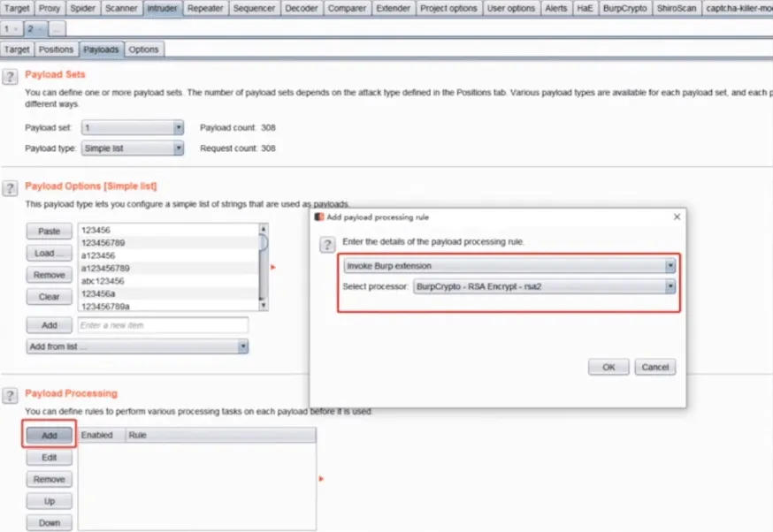This screenshot has width=773, height=532.
Task: Clear the payload list
Action: coord(50,297)
